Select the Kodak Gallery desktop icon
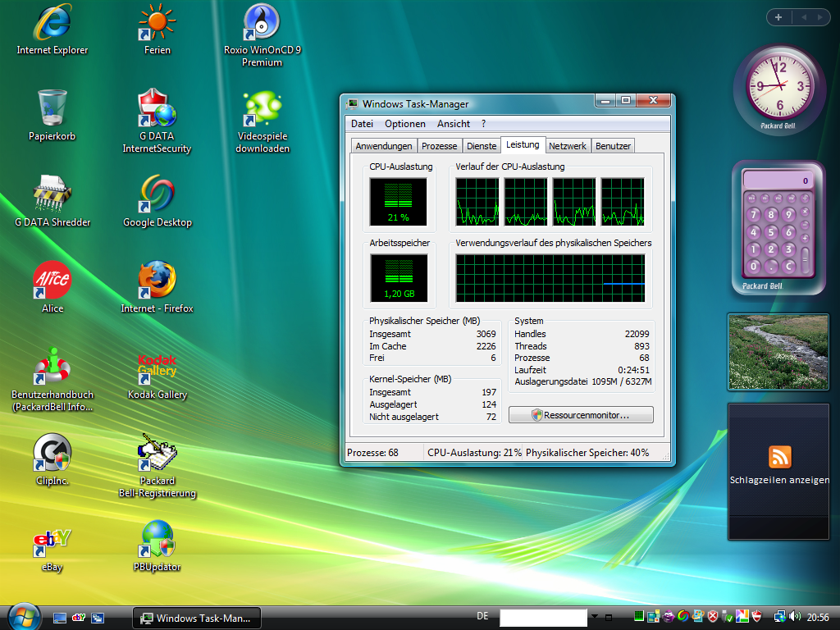The image size is (840, 630). point(157,377)
